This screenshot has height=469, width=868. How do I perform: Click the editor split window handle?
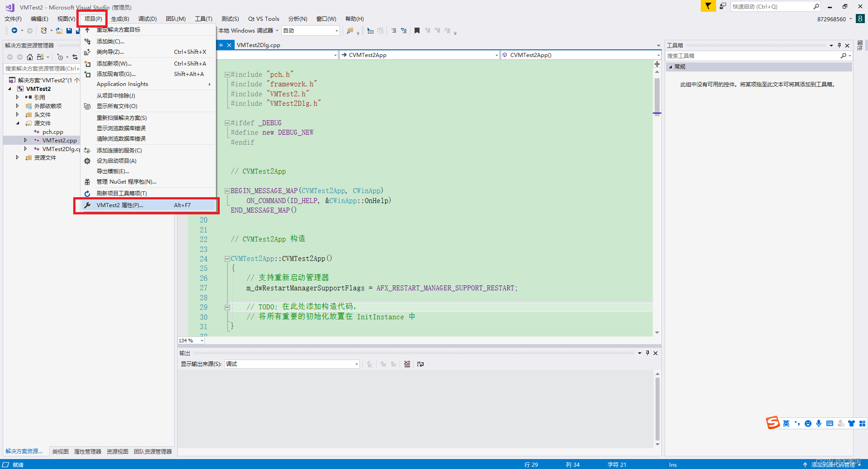coord(657,64)
